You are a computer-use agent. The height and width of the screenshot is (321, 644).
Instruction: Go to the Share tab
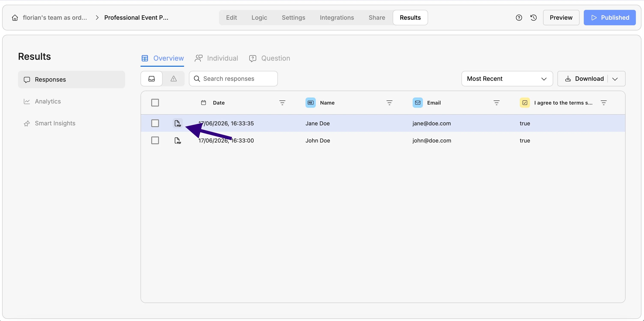(377, 18)
